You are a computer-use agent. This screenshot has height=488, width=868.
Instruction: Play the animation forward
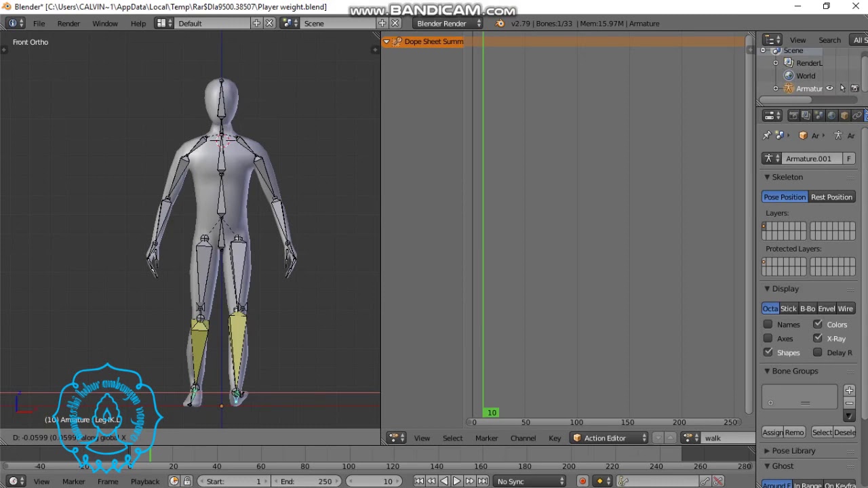pos(456,481)
